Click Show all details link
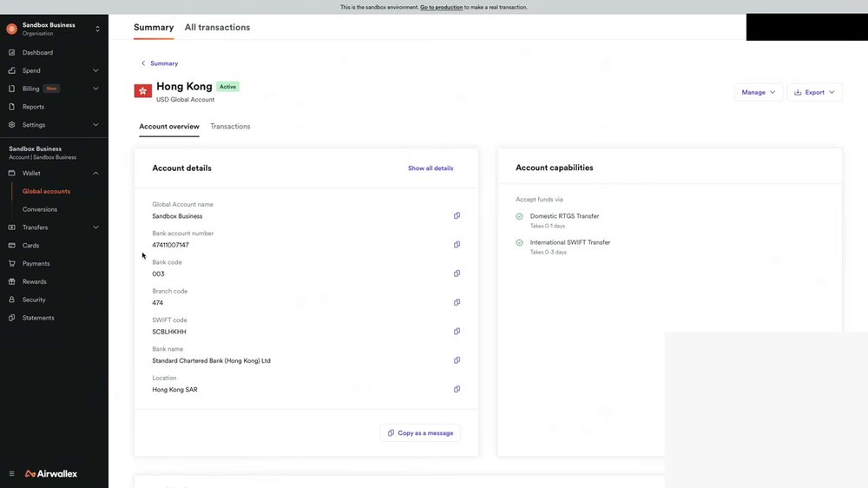This screenshot has height=488, width=868. (431, 168)
